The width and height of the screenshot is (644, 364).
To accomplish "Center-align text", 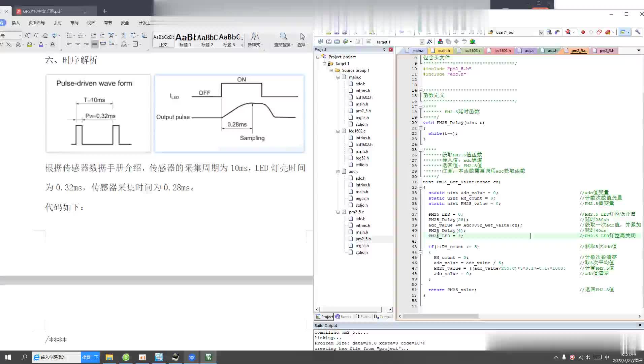I will coord(78,44).
